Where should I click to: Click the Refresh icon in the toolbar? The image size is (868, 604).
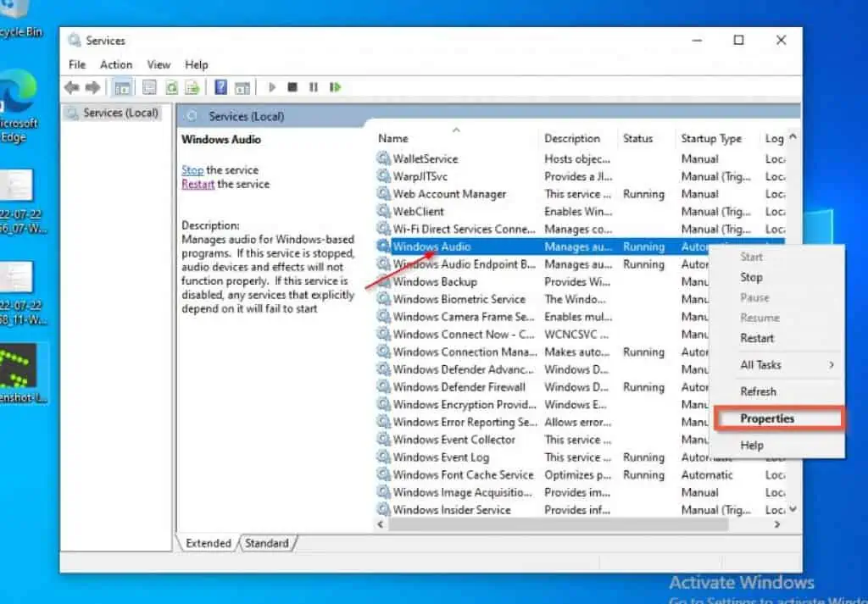(172, 86)
